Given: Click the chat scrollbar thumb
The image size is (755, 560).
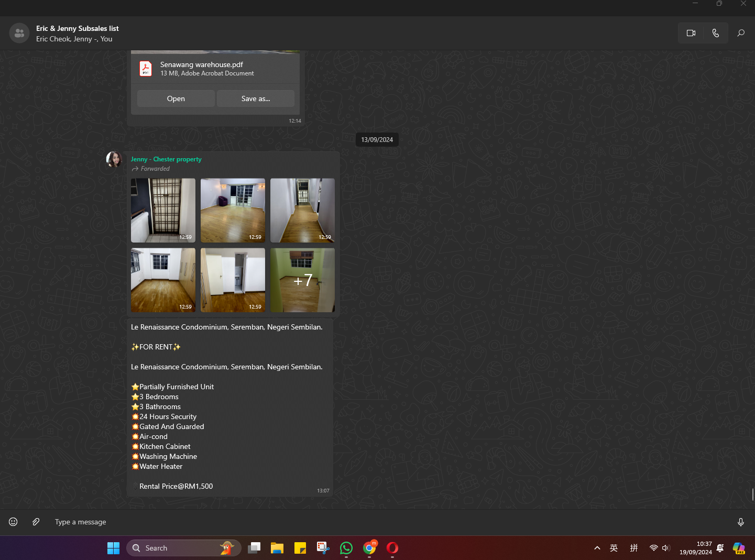Looking at the screenshot, I should pos(752,494).
